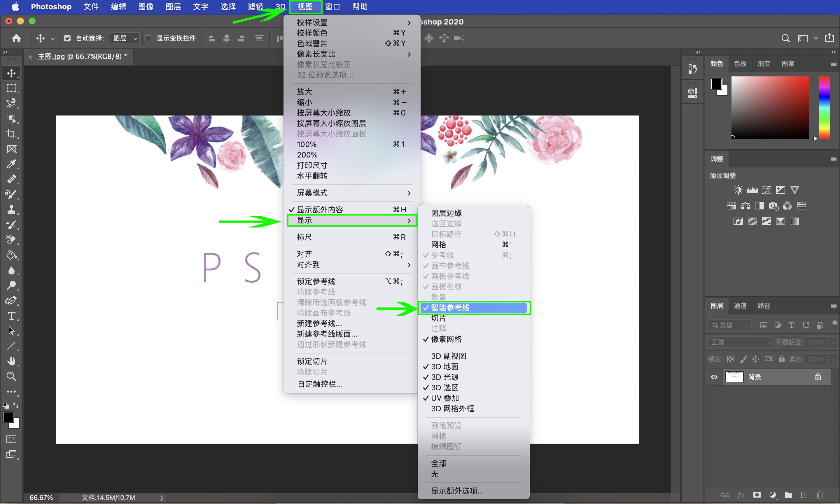Open the 滤镜 menu
840x504 pixels.
point(255,7)
